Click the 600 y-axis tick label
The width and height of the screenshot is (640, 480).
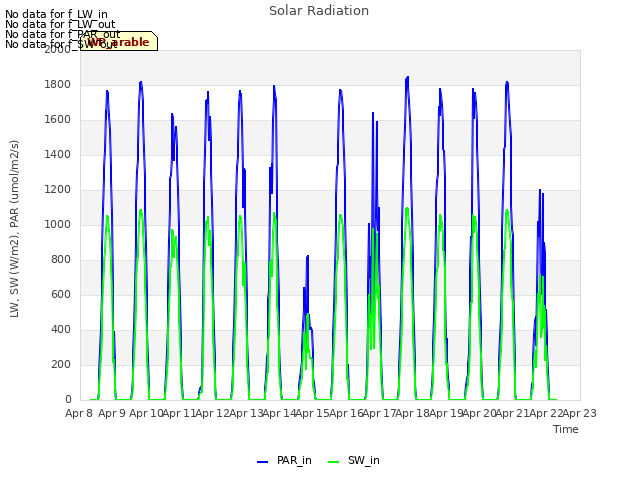click(x=61, y=294)
